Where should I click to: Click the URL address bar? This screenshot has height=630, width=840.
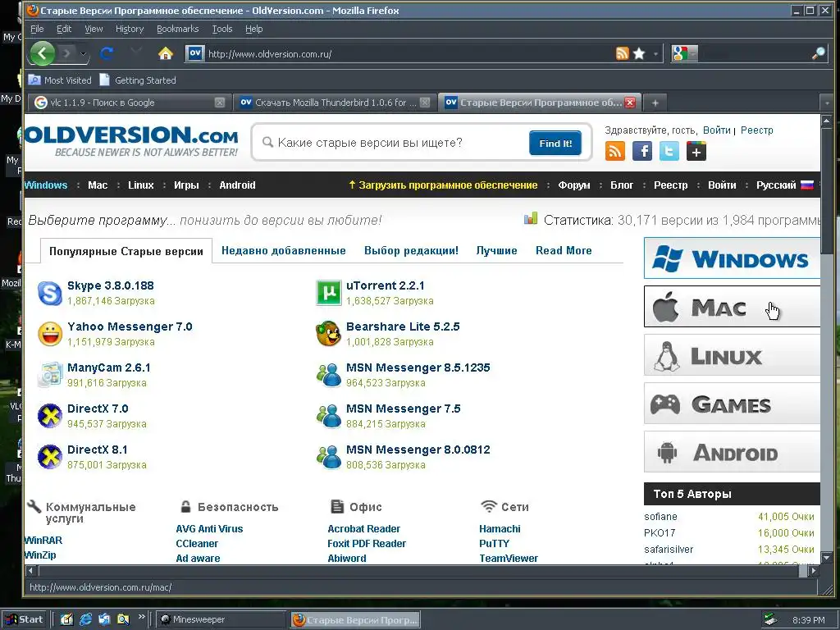410,53
